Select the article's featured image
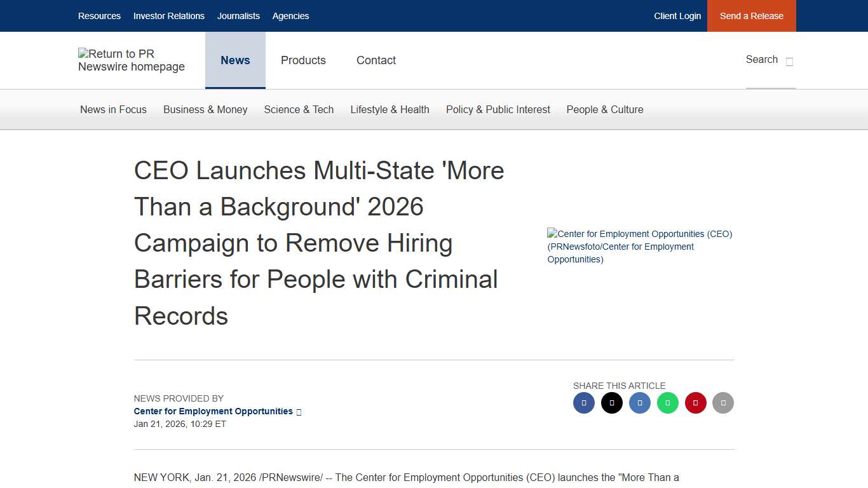This screenshot has width=868, height=488. (x=640, y=247)
